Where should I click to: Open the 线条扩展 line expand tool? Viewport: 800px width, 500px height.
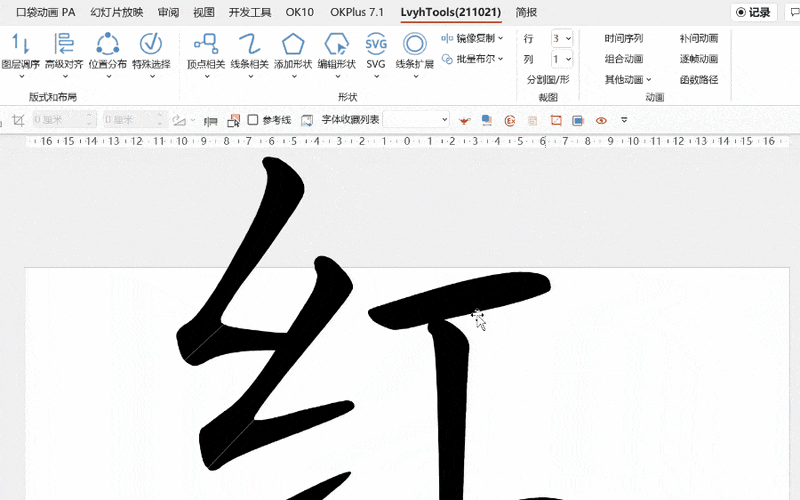click(414, 44)
